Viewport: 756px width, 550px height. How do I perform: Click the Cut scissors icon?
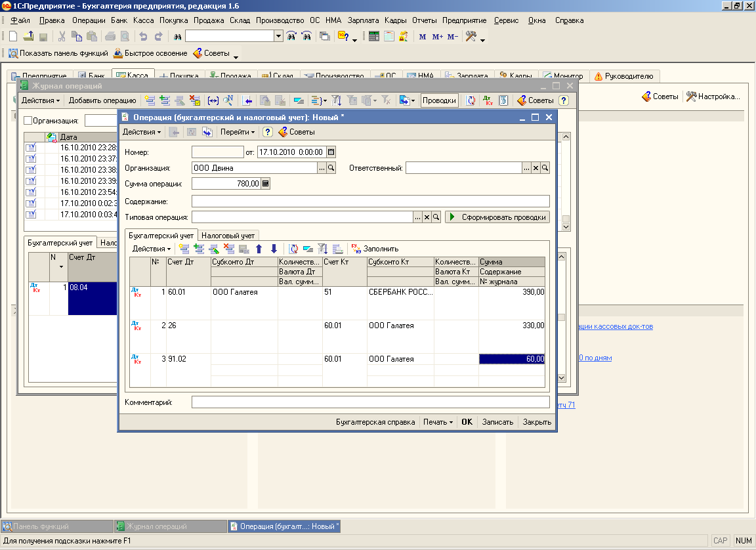(x=62, y=36)
